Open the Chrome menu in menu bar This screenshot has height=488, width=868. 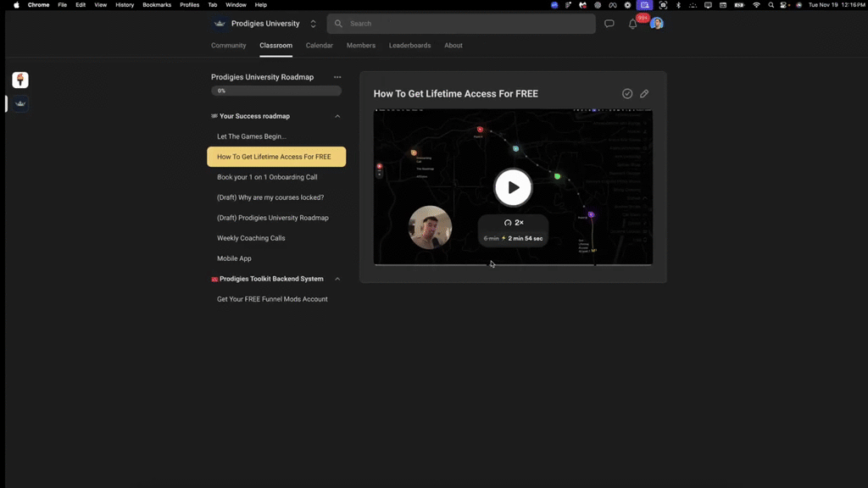coord(38,5)
